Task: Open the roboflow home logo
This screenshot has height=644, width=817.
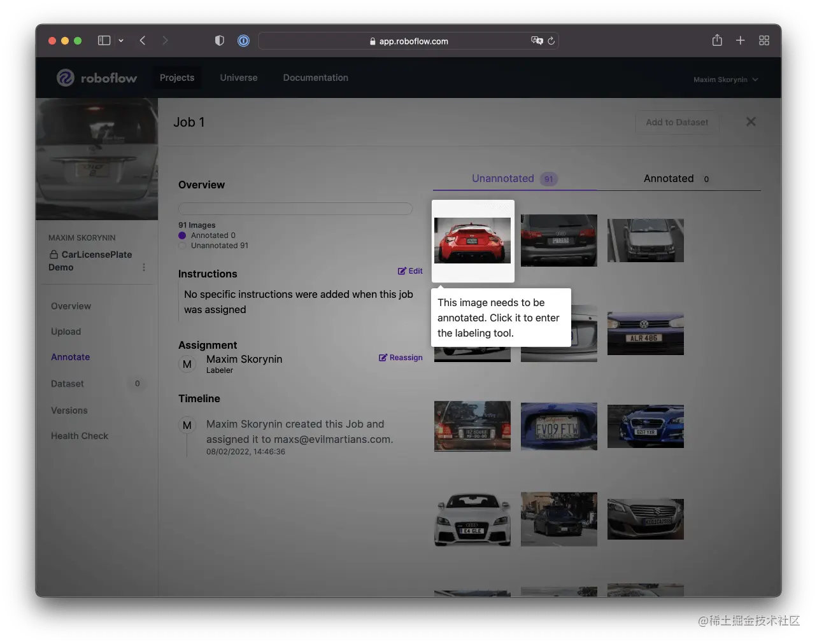Action: [96, 77]
